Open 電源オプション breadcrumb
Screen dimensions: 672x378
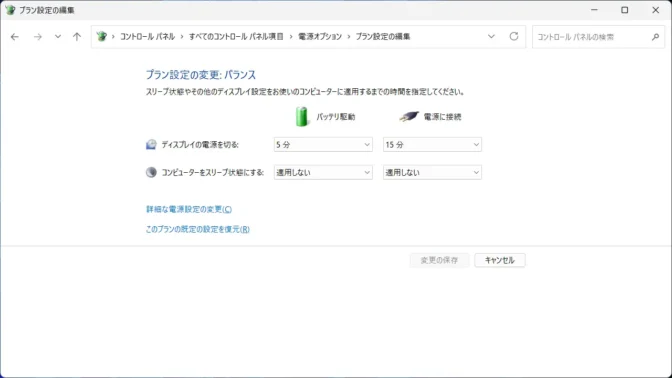pos(320,37)
